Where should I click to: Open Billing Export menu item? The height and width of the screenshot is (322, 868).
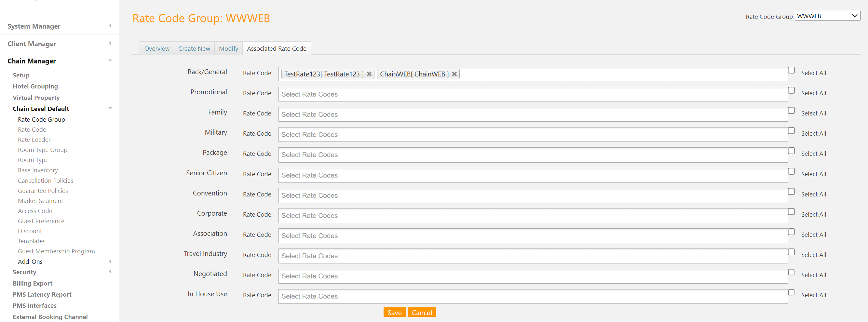coord(32,283)
